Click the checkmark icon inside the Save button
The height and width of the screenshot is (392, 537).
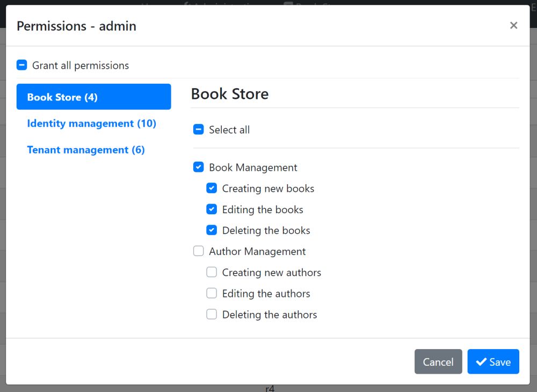click(x=482, y=361)
